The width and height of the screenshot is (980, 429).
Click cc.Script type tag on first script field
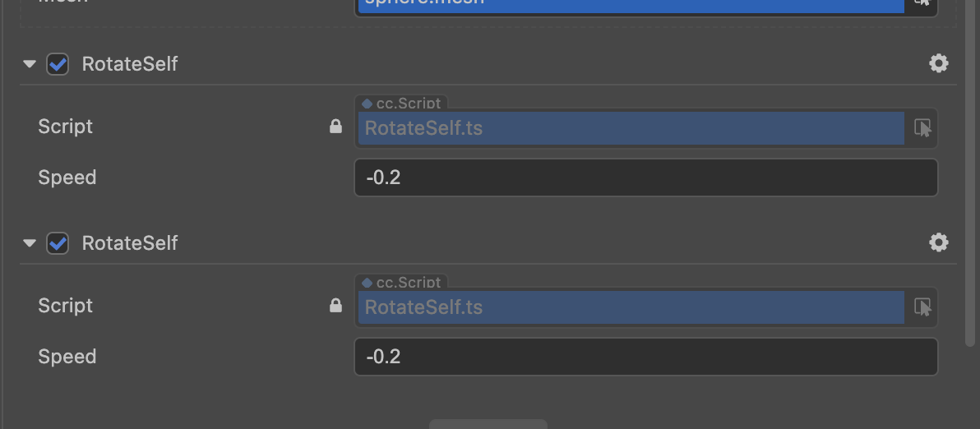403,104
